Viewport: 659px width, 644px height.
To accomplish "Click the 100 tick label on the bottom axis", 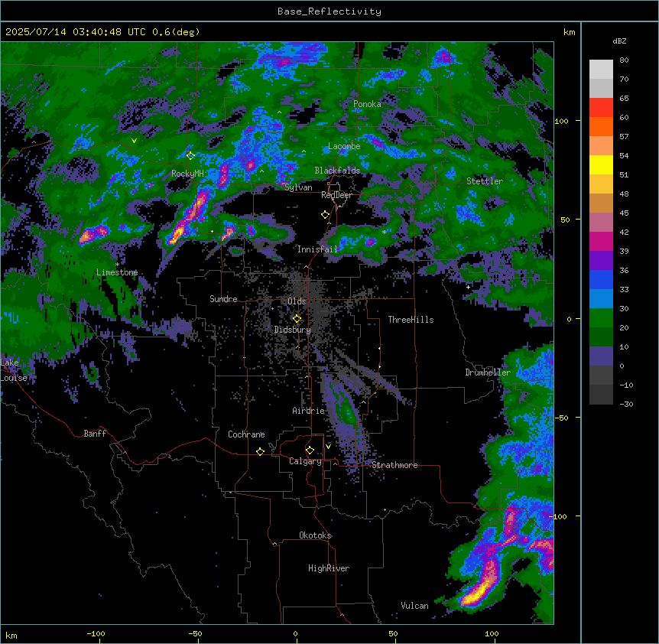I will pos(492,633).
